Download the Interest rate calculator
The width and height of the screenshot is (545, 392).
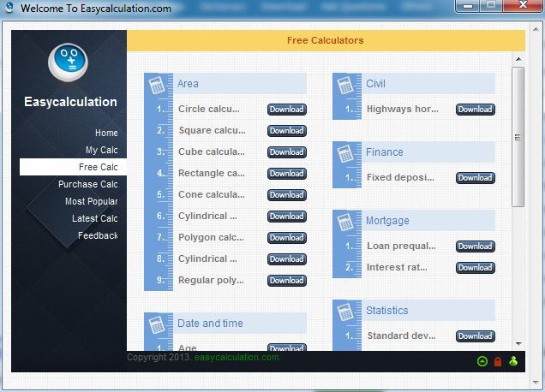[476, 268]
